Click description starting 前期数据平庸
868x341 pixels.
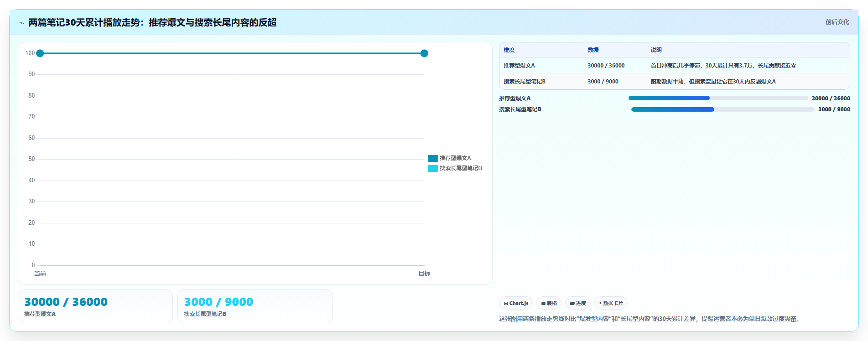pyautogui.click(x=713, y=82)
